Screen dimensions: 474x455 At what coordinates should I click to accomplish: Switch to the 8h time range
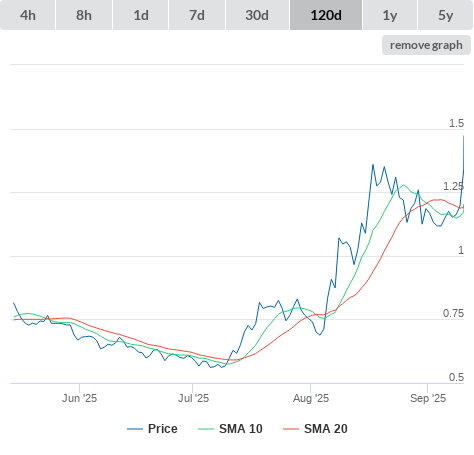point(84,15)
